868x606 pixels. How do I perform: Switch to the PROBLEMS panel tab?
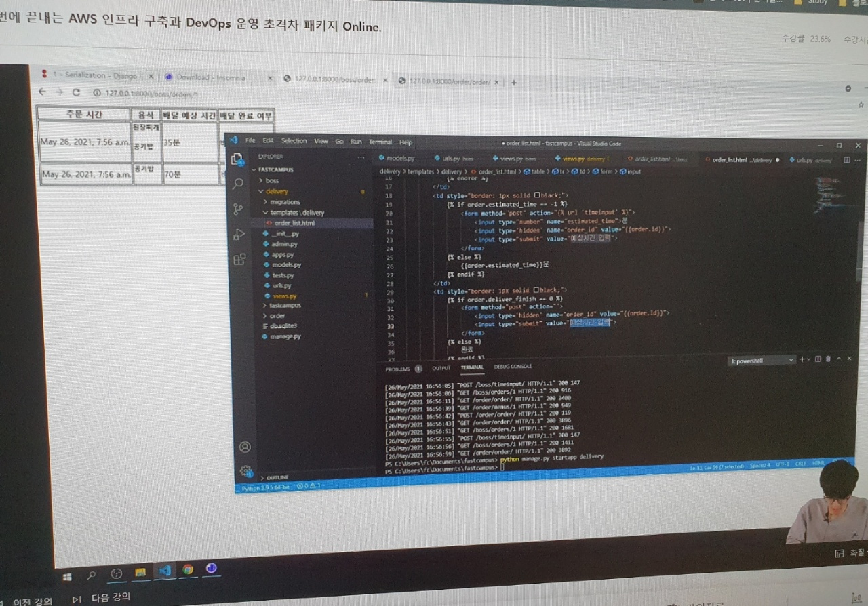(403, 369)
